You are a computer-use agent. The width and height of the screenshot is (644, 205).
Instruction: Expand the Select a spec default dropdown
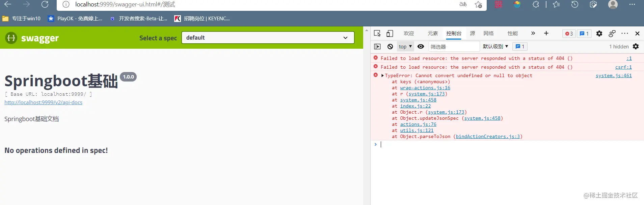click(268, 38)
